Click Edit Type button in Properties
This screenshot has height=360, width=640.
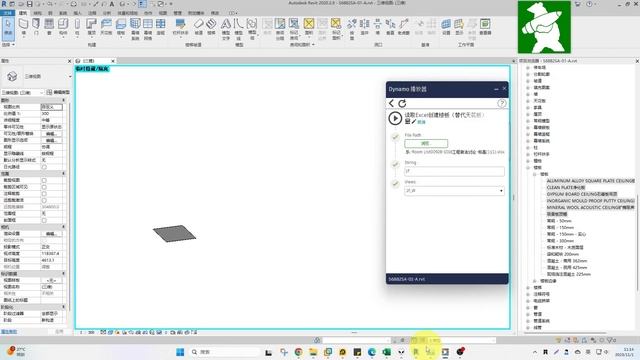click(x=58, y=93)
